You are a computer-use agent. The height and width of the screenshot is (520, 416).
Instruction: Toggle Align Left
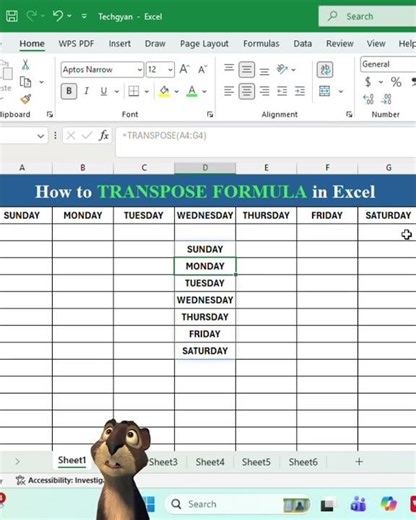click(229, 91)
